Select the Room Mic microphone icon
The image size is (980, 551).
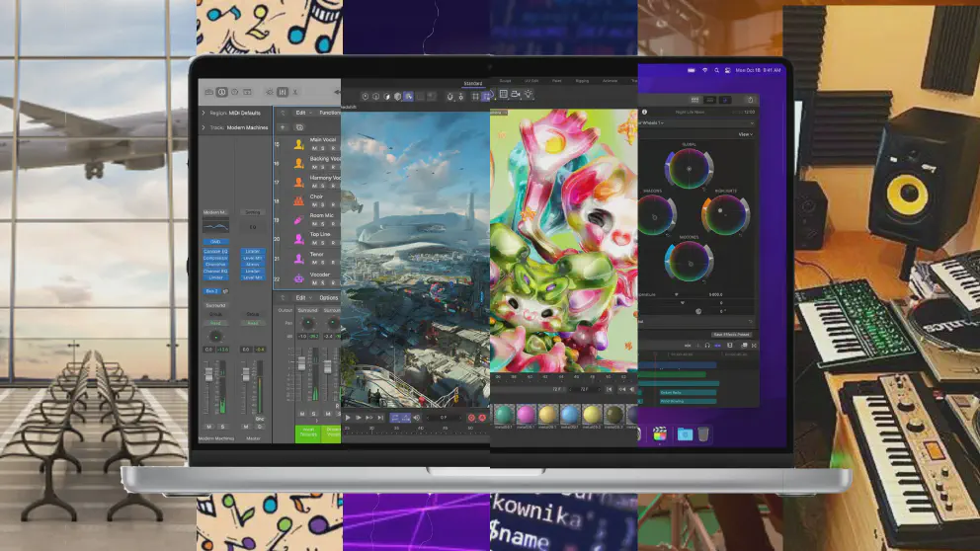(x=298, y=220)
